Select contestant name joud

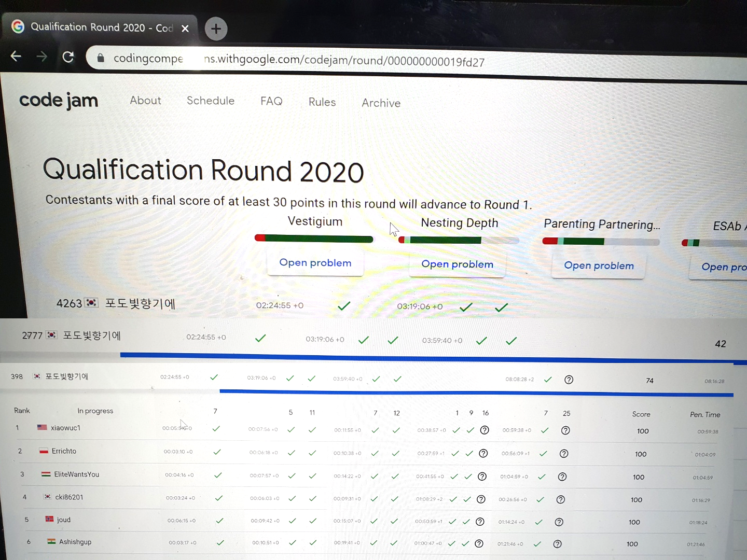pyautogui.click(x=64, y=520)
